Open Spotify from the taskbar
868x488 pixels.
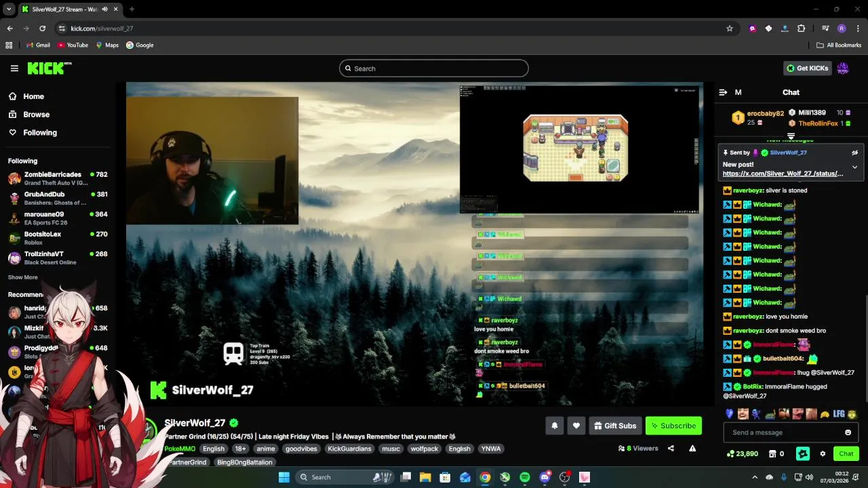coord(525,477)
